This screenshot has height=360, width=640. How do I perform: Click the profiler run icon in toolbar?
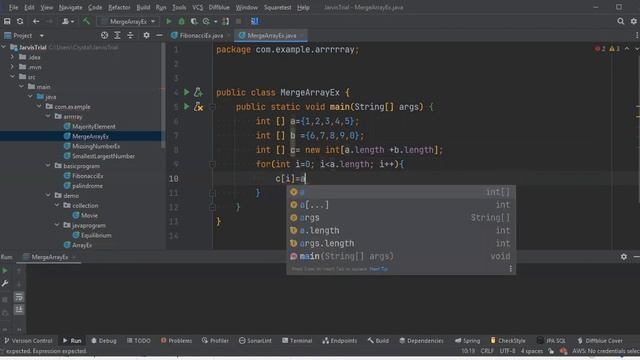tap(206, 21)
